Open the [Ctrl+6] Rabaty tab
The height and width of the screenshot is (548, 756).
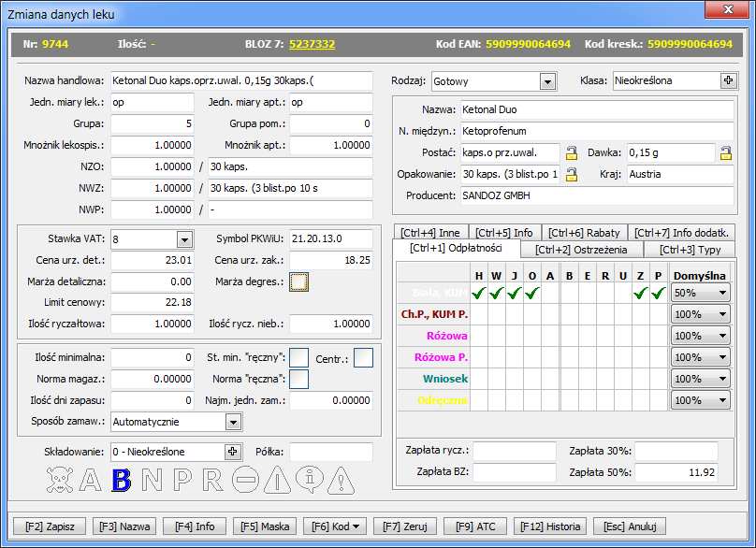pyautogui.click(x=583, y=233)
